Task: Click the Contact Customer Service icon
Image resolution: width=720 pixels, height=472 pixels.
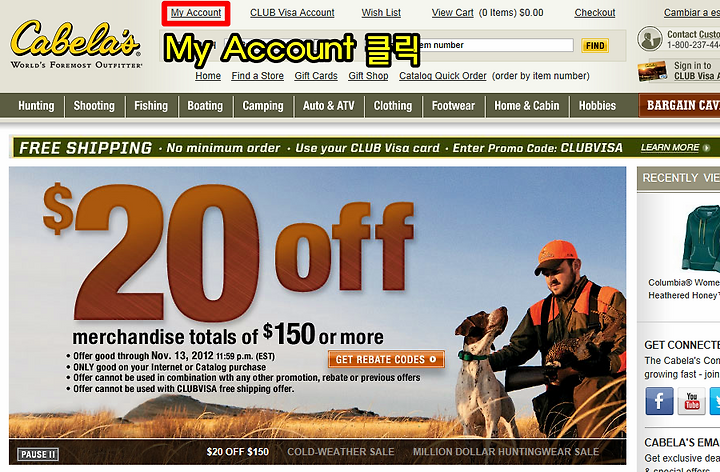Action: 649,39
